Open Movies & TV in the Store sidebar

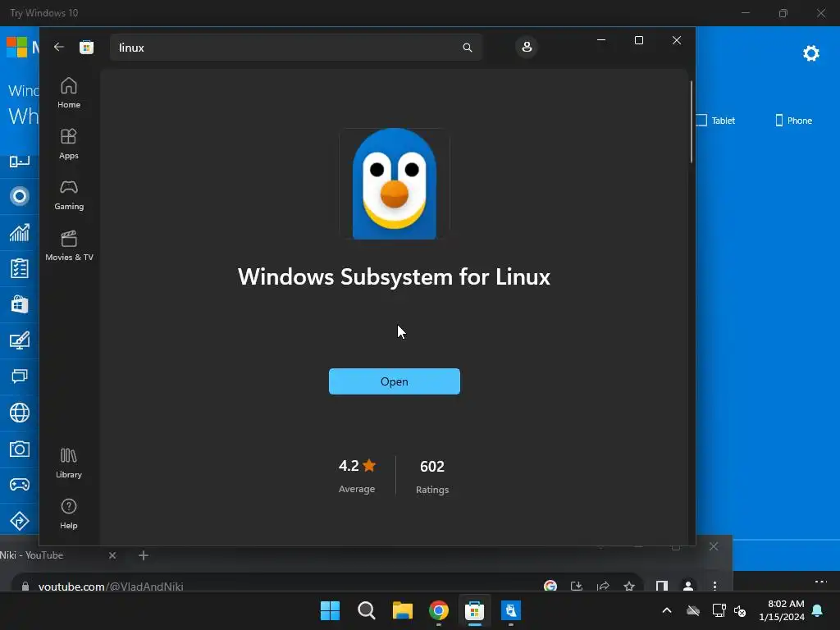pyautogui.click(x=69, y=246)
